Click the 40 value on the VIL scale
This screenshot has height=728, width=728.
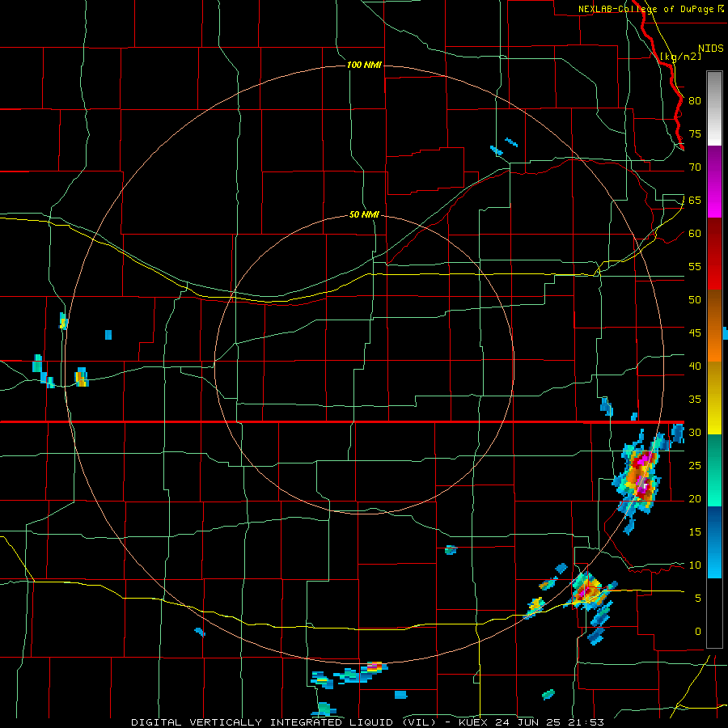695,366
